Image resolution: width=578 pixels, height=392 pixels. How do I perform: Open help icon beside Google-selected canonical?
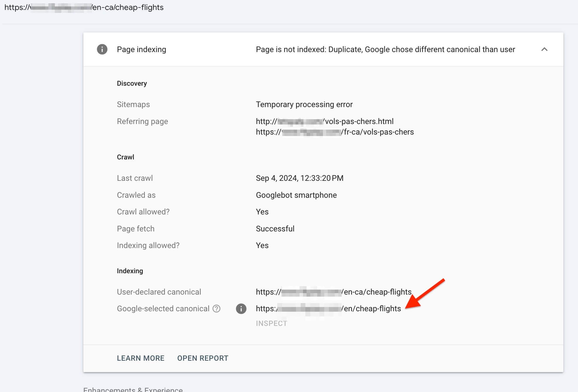[216, 309]
